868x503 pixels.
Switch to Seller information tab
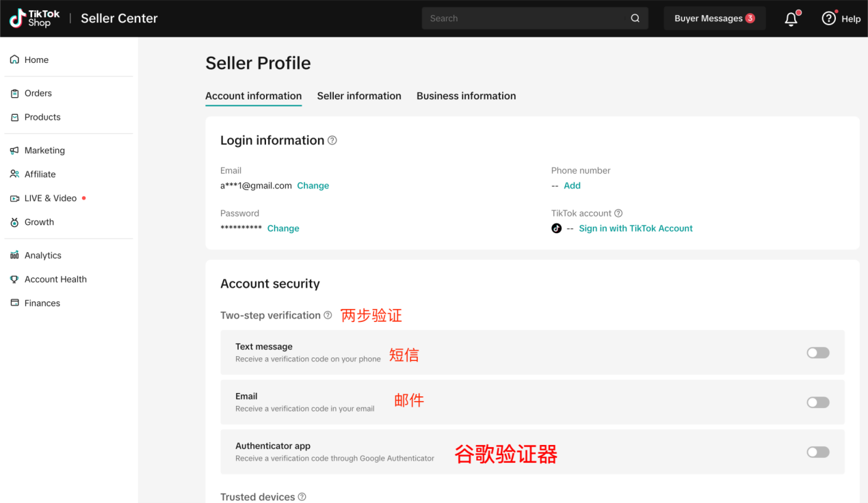359,96
